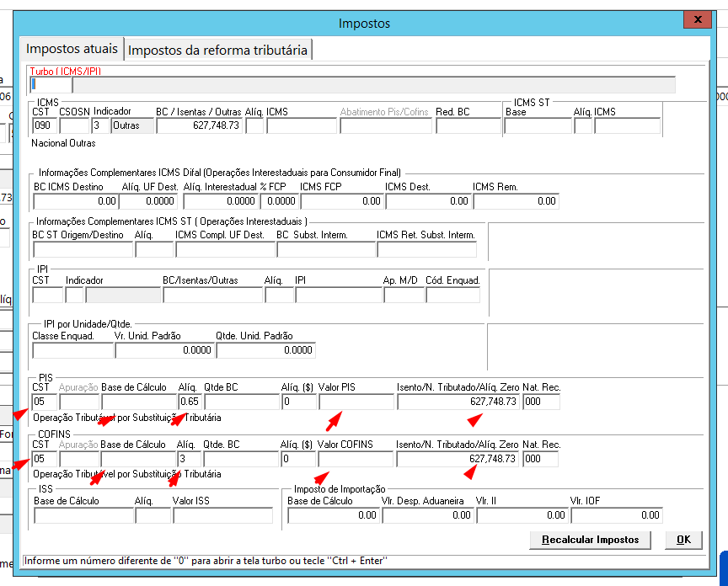Select the ICMS CSOSN input field
728x586 pixels.
coord(74,125)
